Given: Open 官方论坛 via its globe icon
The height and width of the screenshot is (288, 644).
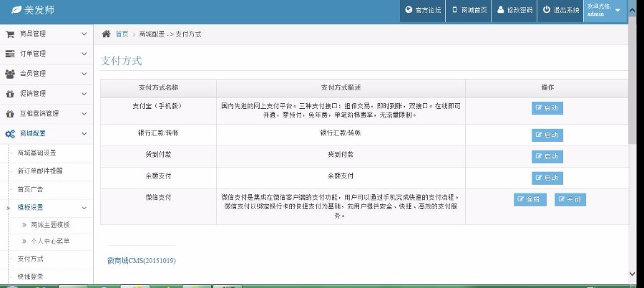Looking at the screenshot, I should (409, 10).
